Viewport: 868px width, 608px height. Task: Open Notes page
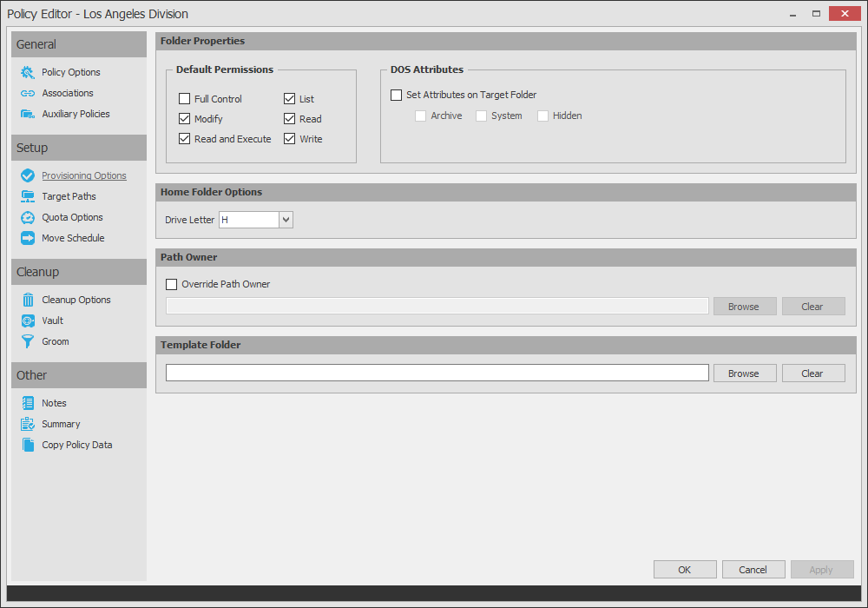point(54,403)
